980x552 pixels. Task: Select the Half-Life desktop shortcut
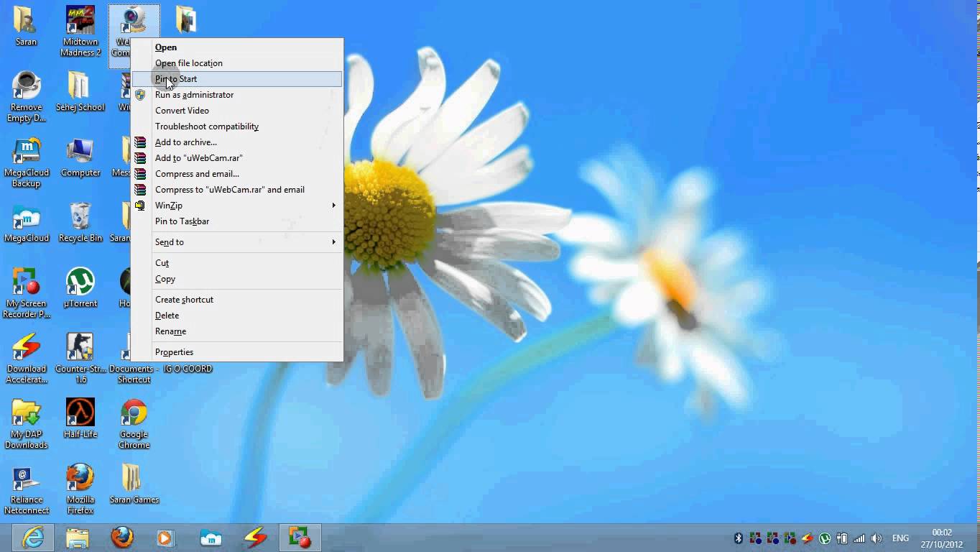tap(80, 418)
